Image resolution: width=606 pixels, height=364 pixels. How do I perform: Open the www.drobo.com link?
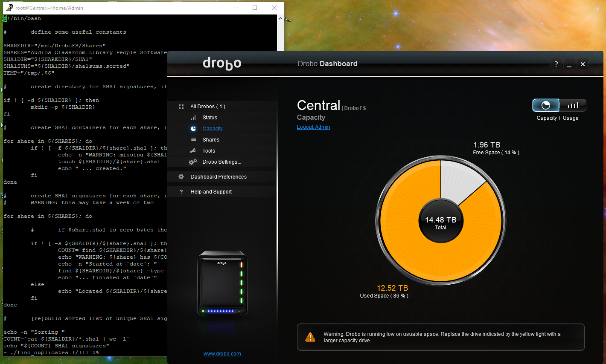pyautogui.click(x=222, y=354)
